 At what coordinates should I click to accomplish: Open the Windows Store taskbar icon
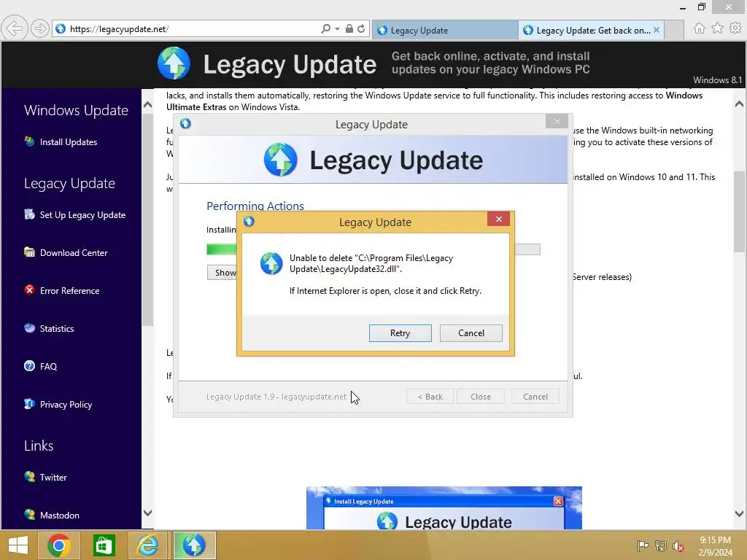[104, 545]
